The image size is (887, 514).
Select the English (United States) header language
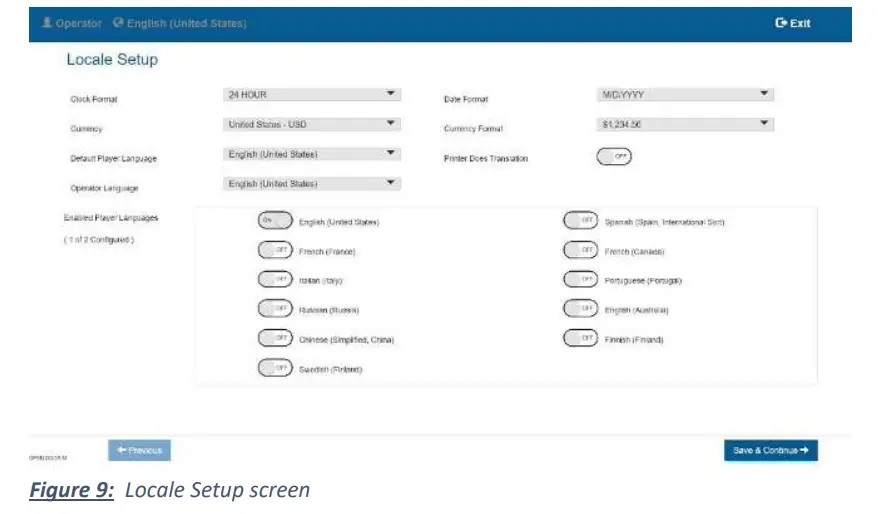(x=187, y=23)
